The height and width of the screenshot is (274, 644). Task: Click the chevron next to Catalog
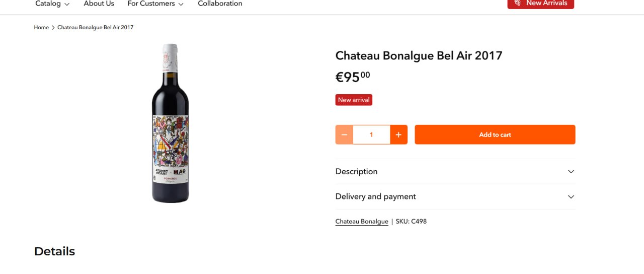67,4
